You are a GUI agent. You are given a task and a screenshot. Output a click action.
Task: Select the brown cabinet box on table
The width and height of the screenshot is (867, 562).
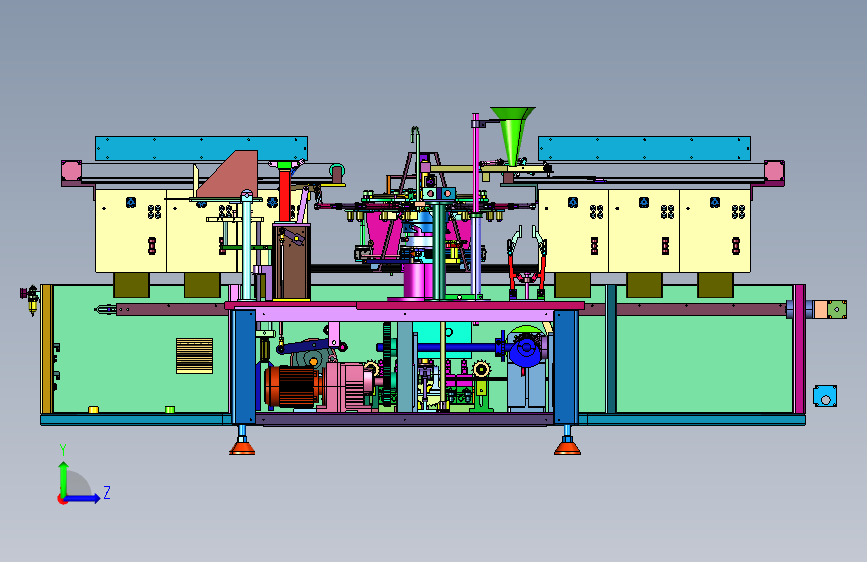[291, 261]
